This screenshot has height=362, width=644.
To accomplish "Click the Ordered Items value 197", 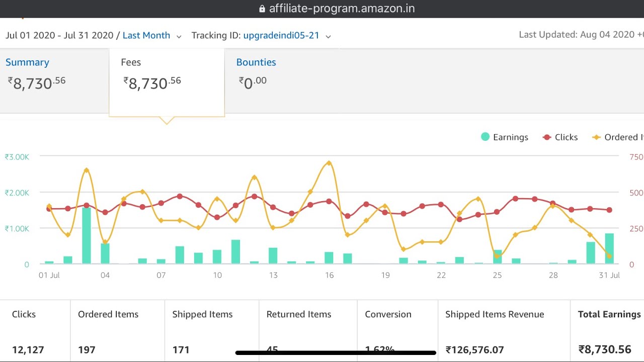I will pos(87,349).
